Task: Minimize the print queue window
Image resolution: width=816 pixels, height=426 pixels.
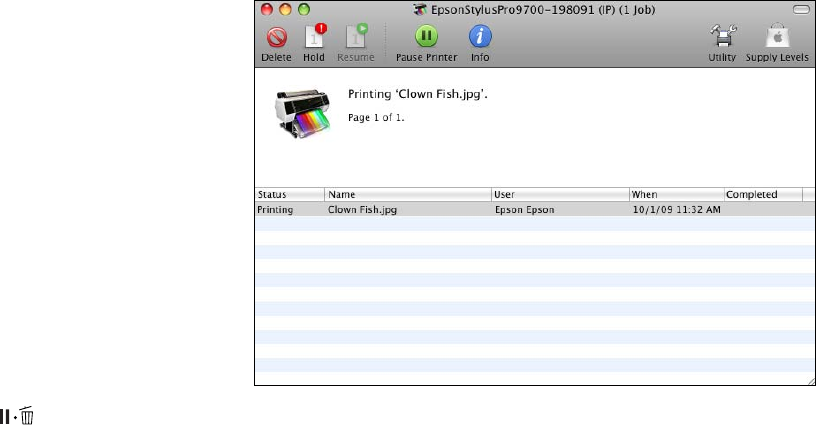Action: click(285, 9)
